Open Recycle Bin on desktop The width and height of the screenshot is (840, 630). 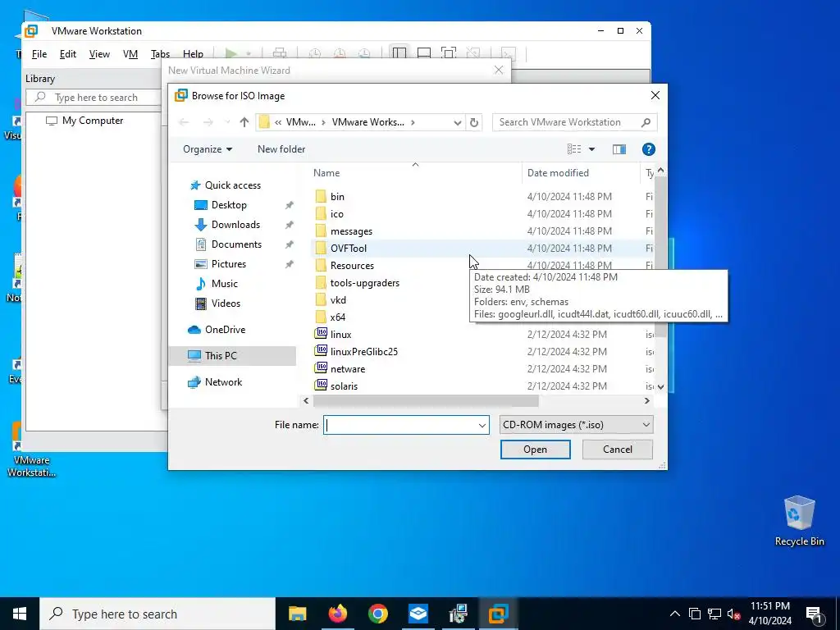[799, 521]
